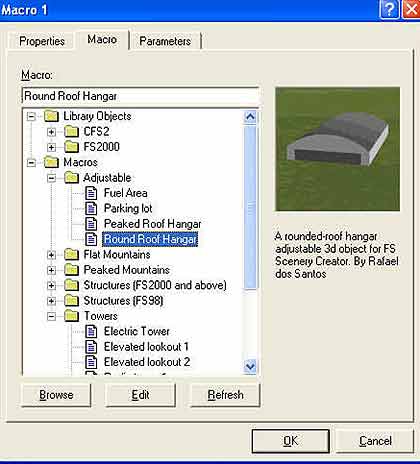Click the Macro name text field
420x464 pixels.
(x=140, y=96)
